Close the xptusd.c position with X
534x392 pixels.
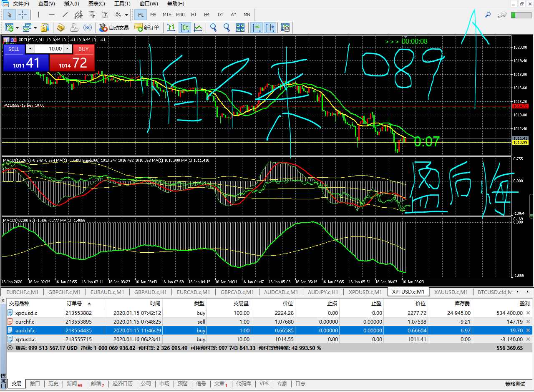point(528,339)
